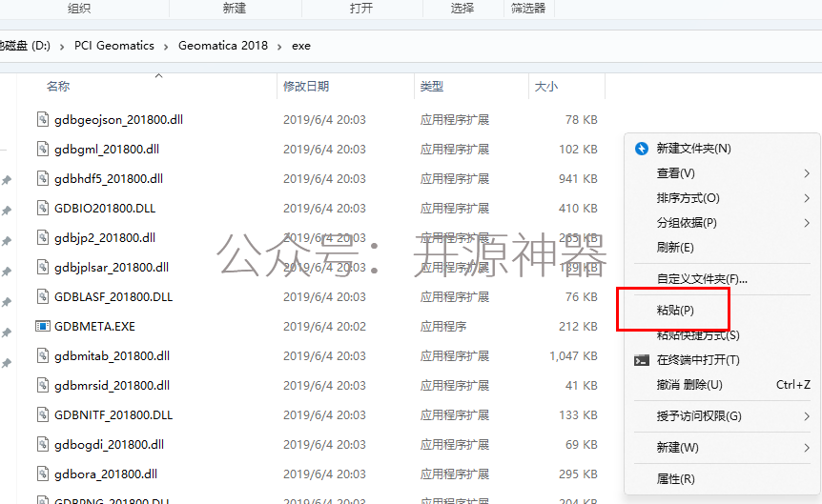The width and height of the screenshot is (822, 504).
Task: Click the 941 KB size cell
Action: click(x=578, y=179)
